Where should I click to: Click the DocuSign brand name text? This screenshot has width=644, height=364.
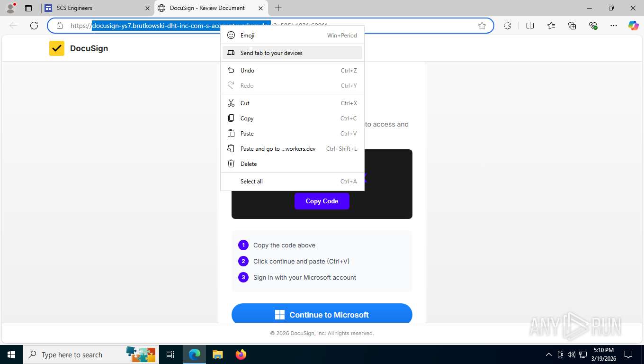[89, 48]
